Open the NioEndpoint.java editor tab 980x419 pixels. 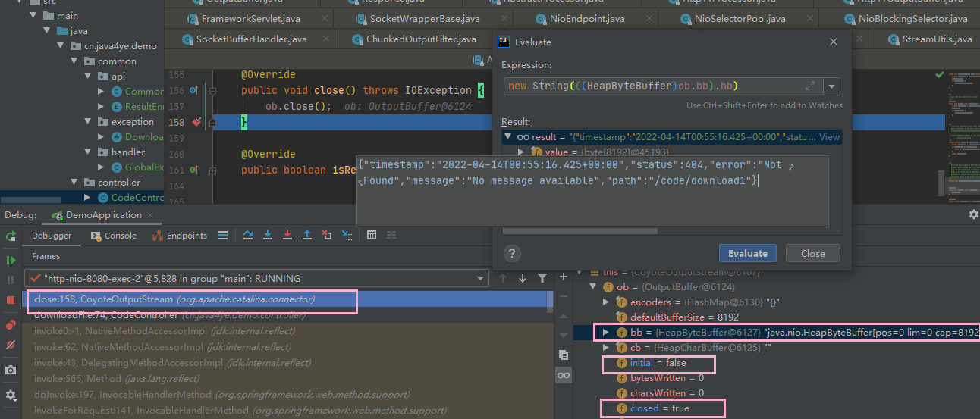pos(586,18)
